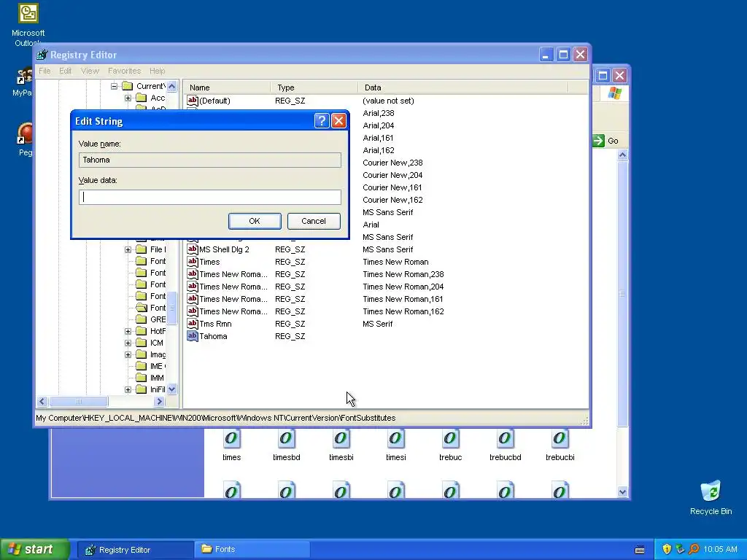Select the trebucbi font file in Fonts window

(560, 445)
